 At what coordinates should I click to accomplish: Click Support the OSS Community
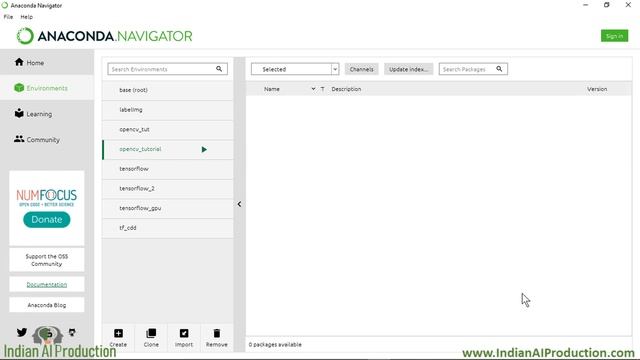[x=47, y=260]
